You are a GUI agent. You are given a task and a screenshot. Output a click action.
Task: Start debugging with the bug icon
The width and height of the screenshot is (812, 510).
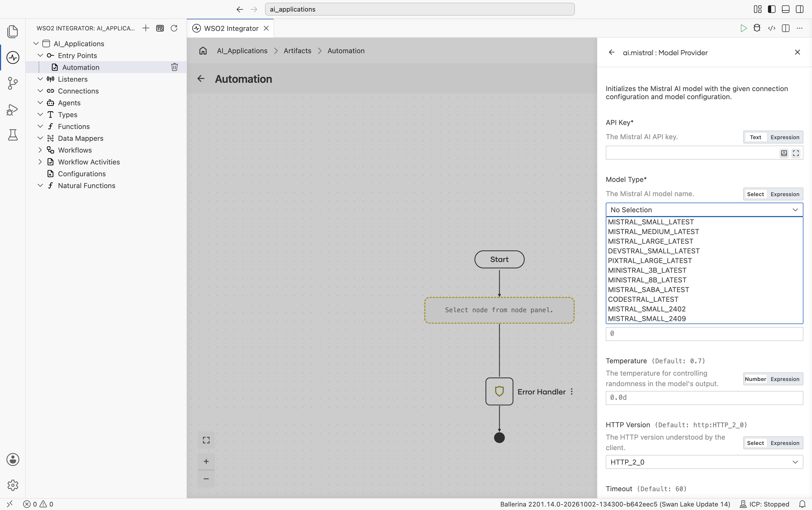pyautogui.click(x=757, y=28)
